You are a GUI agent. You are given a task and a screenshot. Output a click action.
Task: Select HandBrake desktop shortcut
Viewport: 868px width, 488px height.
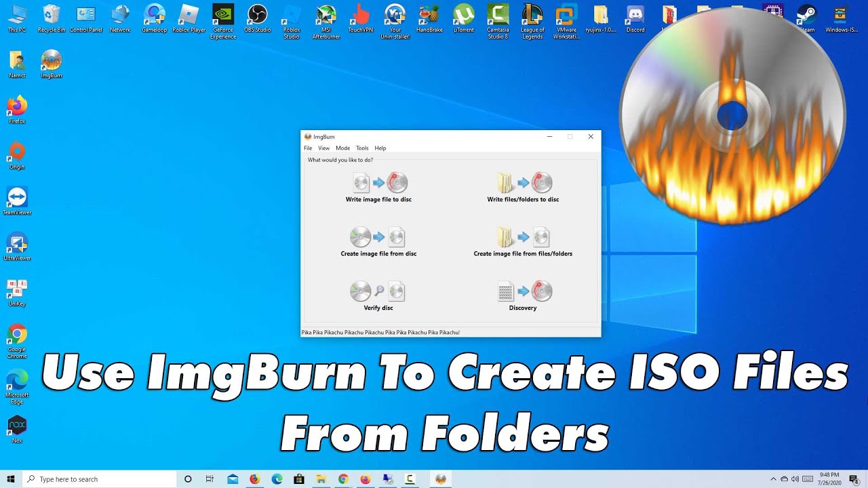[x=429, y=18]
